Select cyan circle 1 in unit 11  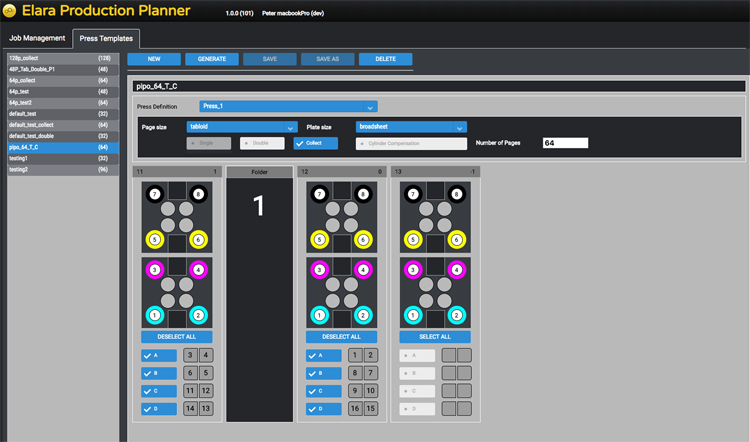[154, 315]
